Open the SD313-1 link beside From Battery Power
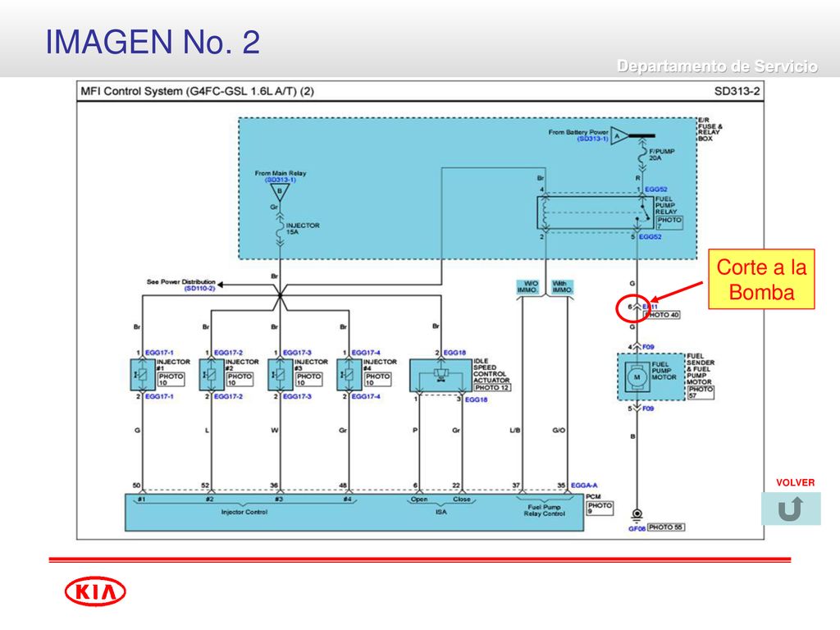The height and width of the screenshot is (630, 840). pos(592,139)
